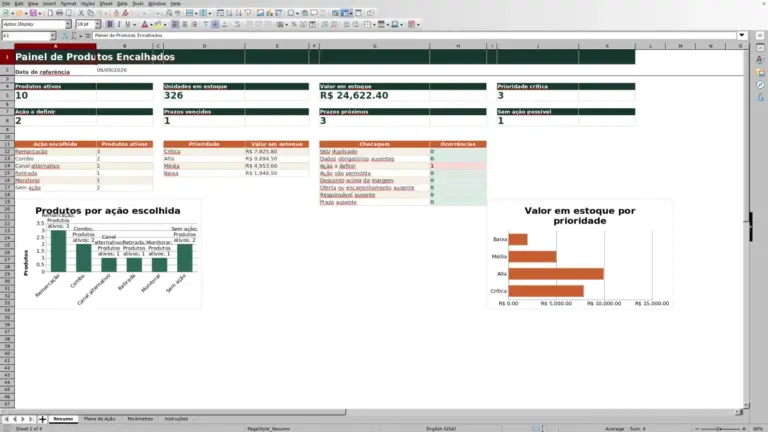Toggle Italic formatting
Image resolution: width=768 pixels, height=432 pixels.
pyautogui.click(x=119, y=24)
